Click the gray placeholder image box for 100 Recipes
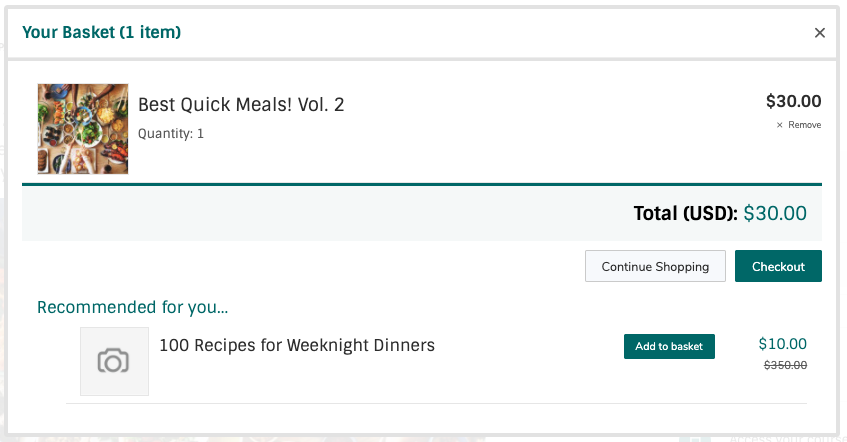The image size is (847, 442). tap(115, 361)
